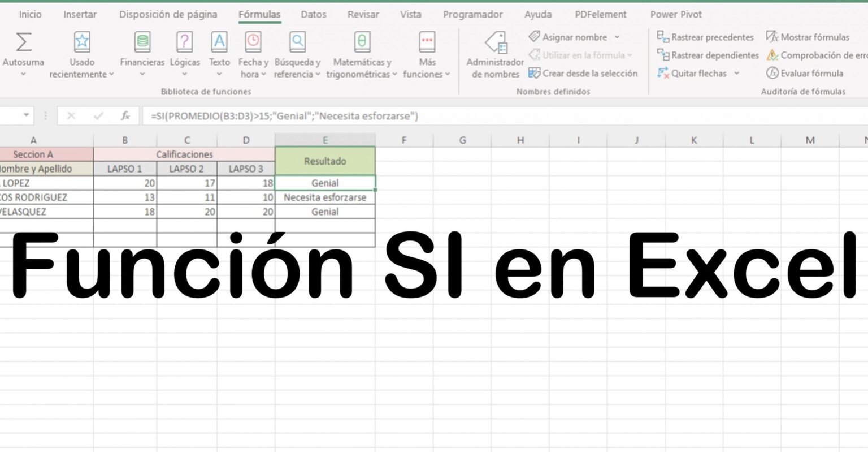The height and width of the screenshot is (452, 868).
Task: Select cell containing Necesita esforzarse
Action: [325, 197]
